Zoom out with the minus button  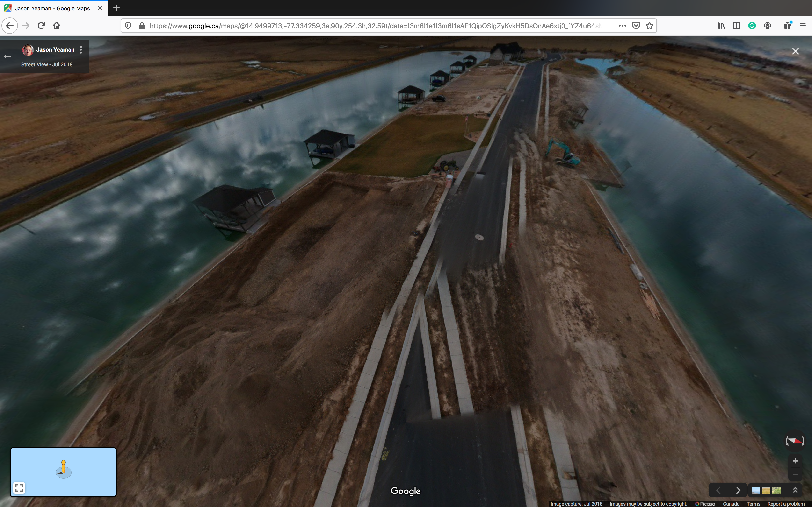[795, 474]
